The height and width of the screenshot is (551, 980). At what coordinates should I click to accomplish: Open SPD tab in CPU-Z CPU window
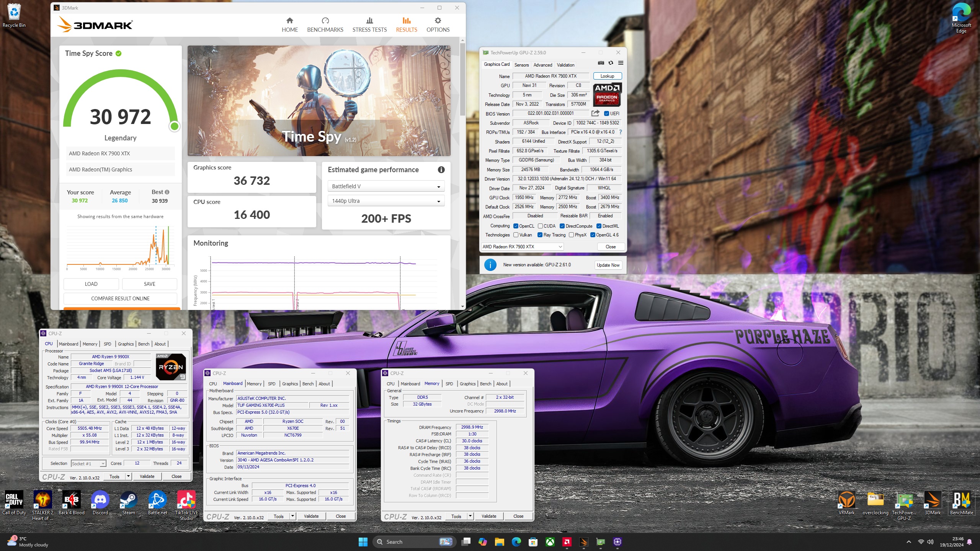[x=108, y=344]
